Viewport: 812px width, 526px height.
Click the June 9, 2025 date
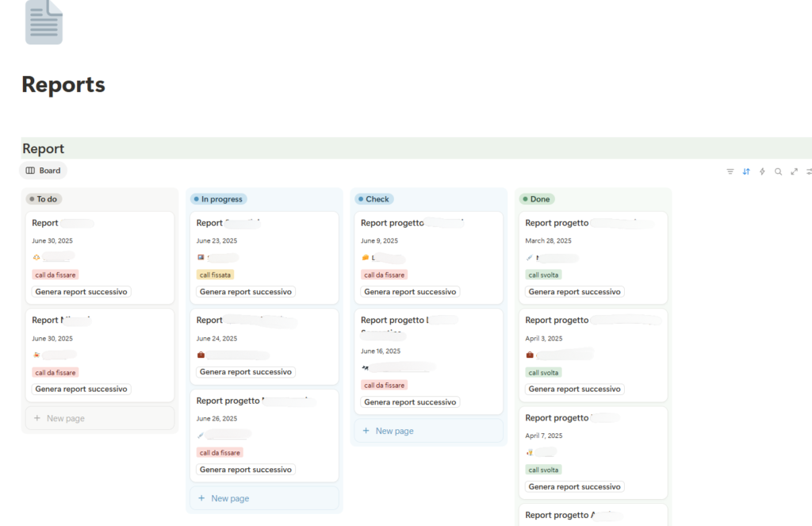pos(379,241)
